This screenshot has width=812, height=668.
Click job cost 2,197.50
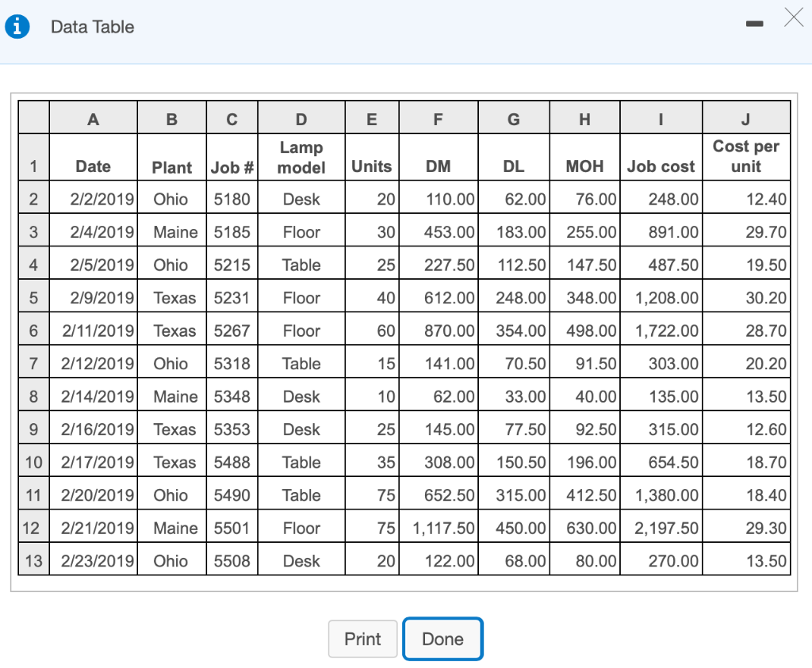661,526
